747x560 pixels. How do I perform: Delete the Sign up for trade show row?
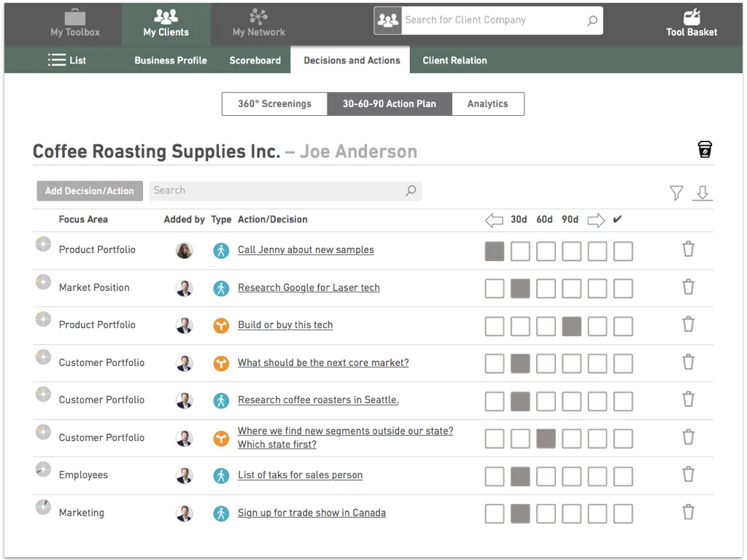click(x=688, y=513)
